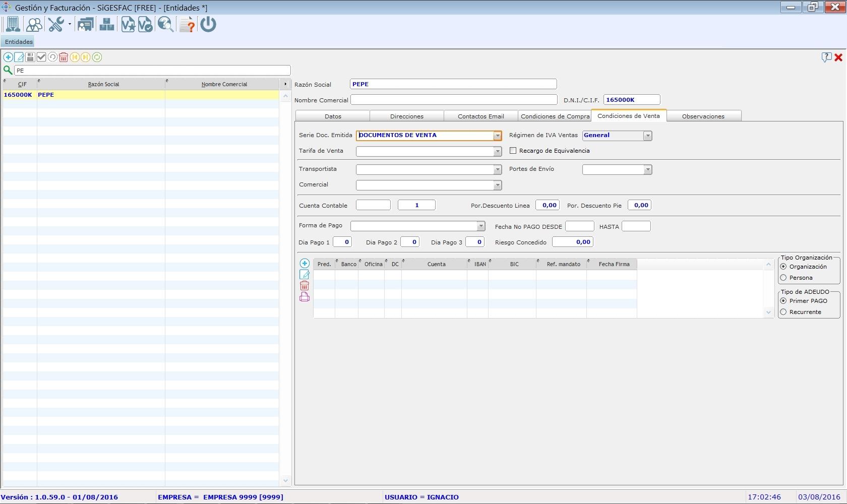Open the help document question mark icon

tap(187, 24)
